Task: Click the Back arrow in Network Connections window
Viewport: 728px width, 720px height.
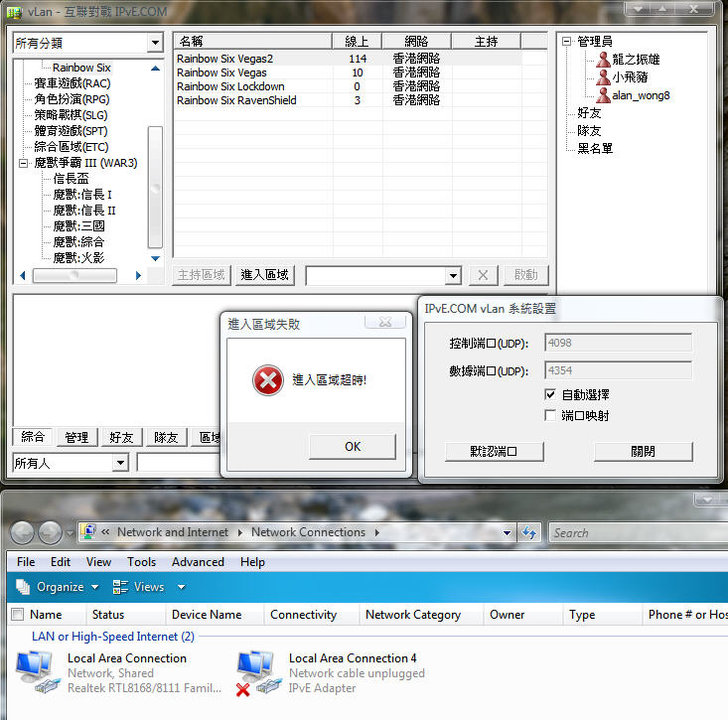Action: click(x=22, y=532)
